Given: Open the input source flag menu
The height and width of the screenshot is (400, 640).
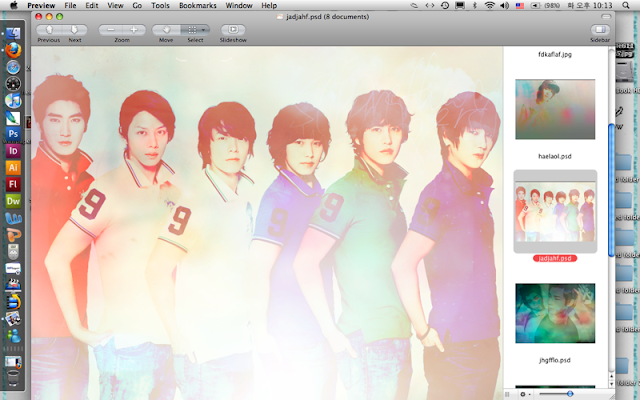Looking at the screenshot, I should coord(520,5).
